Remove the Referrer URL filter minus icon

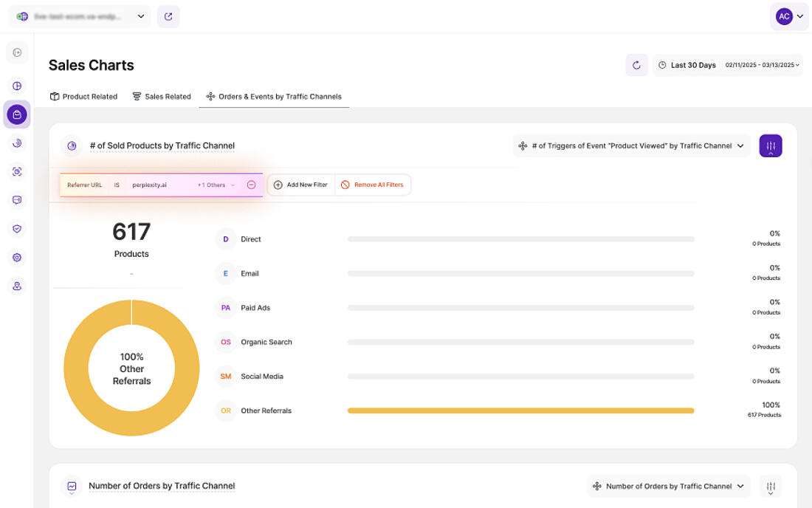pos(251,185)
